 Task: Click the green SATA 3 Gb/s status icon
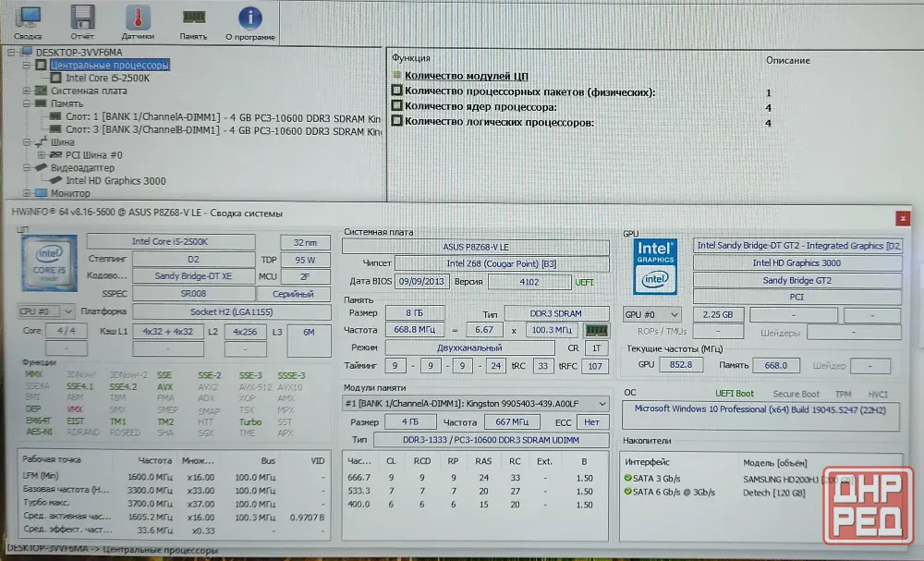(627, 478)
